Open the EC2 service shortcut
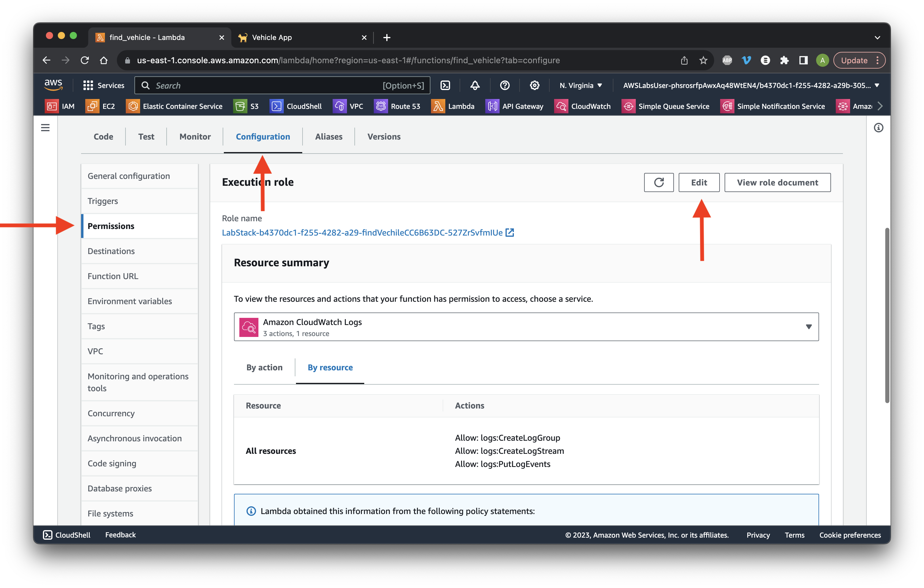This screenshot has width=924, height=588. coord(100,106)
